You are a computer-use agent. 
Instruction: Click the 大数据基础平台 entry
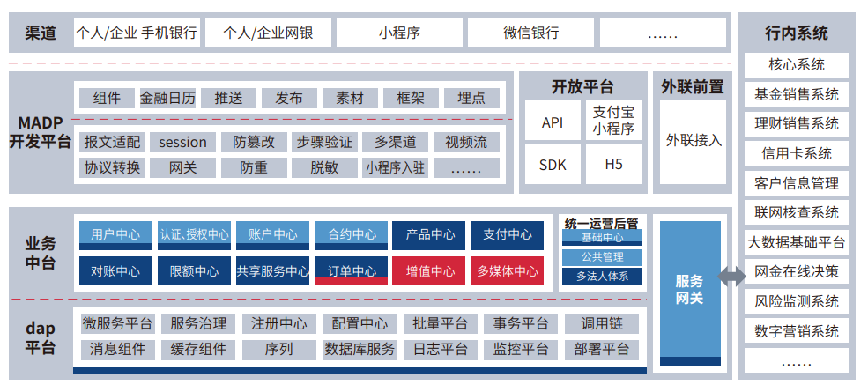pos(797,242)
